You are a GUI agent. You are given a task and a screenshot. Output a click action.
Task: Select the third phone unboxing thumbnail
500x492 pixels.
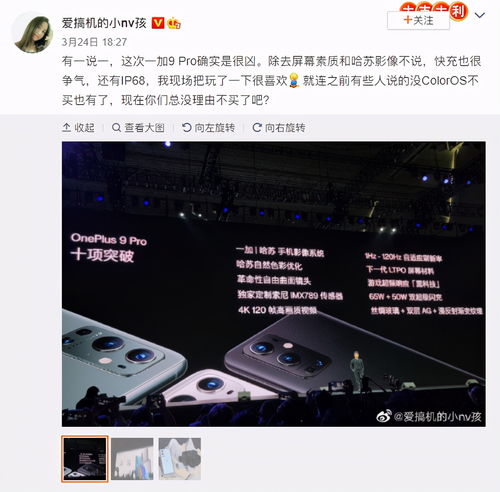[180, 459]
